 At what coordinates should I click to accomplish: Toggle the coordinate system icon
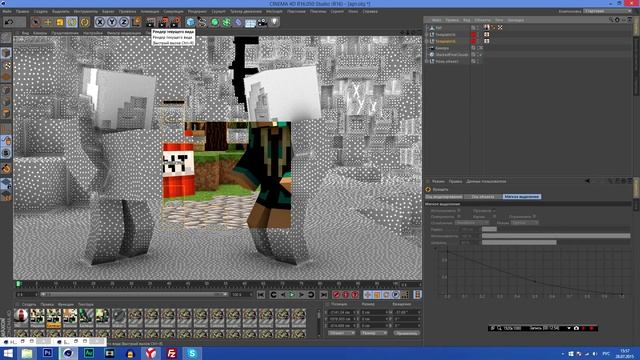pyautogui.click(x=136, y=22)
